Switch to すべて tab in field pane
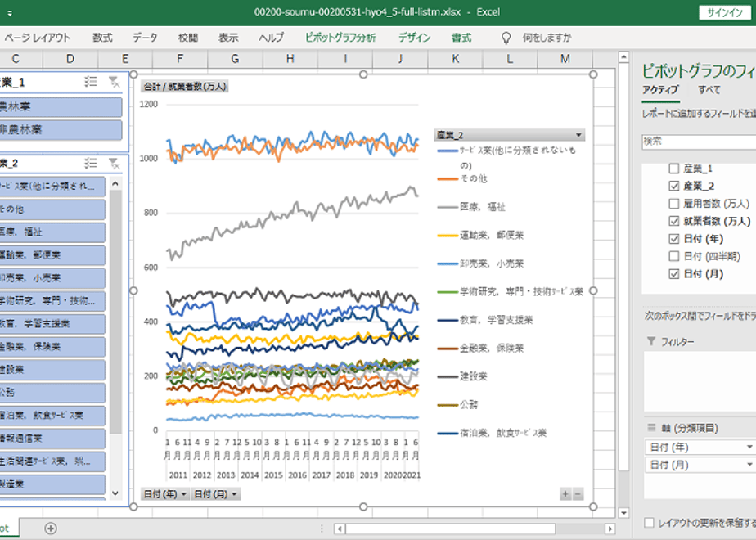Image resolution: width=756 pixels, height=540 pixels. (x=709, y=90)
